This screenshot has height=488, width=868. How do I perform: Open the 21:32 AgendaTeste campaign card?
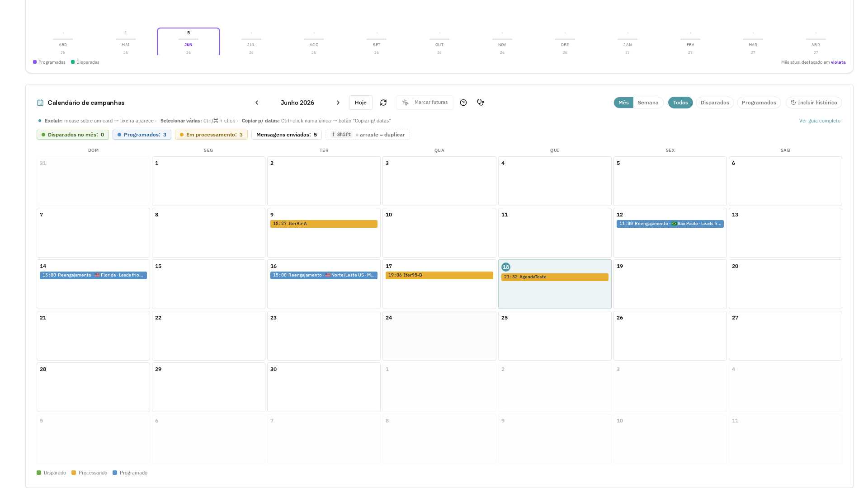click(555, 277)
